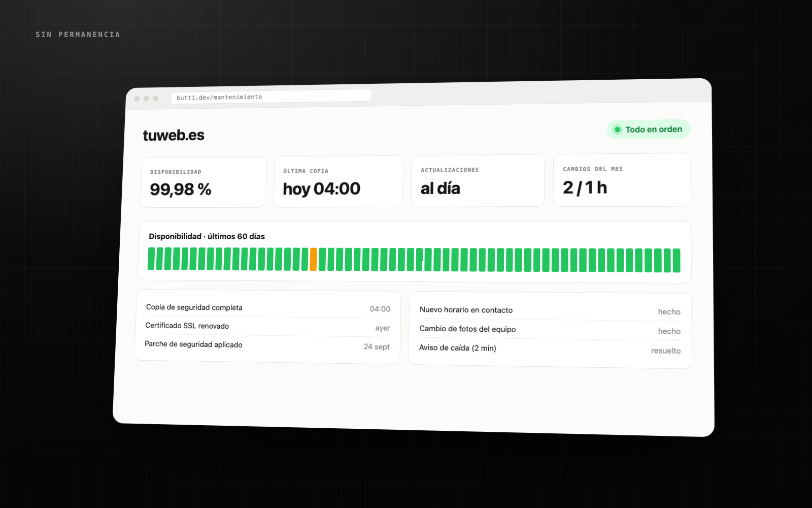
Task: Click the '04:00' time in backup row
Action: click(x=380, y=309)
